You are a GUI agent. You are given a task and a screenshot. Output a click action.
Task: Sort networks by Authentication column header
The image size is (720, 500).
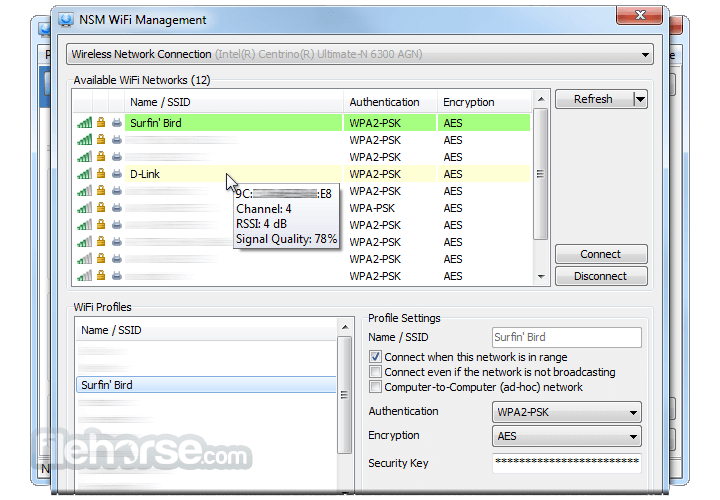point(390,102)
